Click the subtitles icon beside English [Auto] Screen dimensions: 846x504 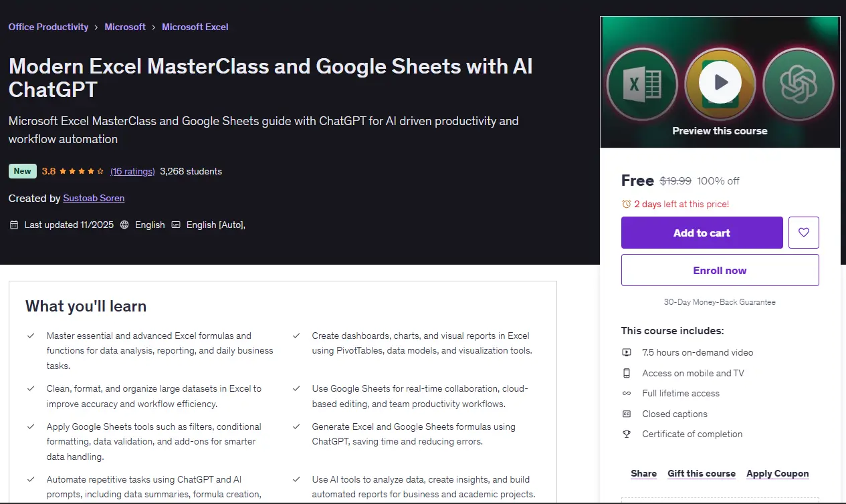click(x=176, y=225)
